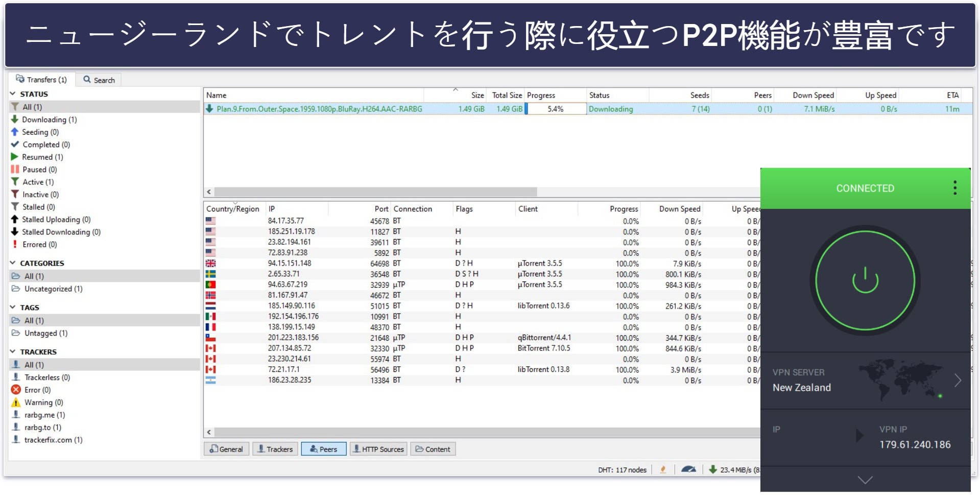
Task: Click the VPN three-dot menu icon
Action: click(954, 188)
